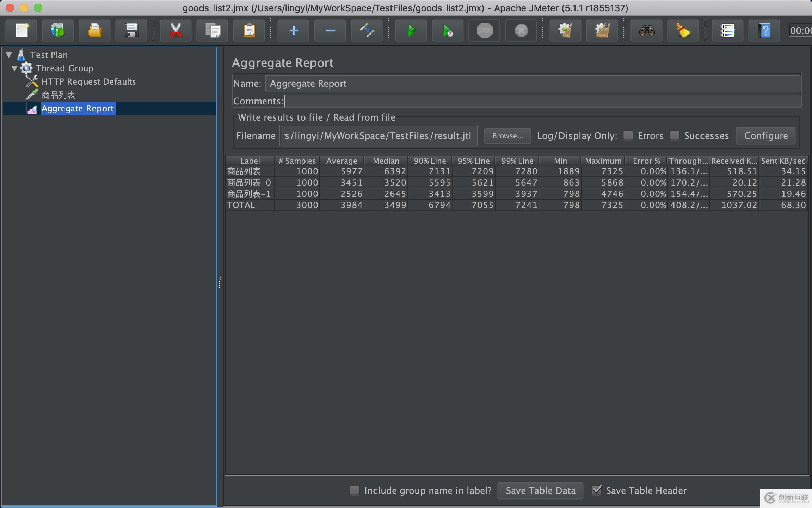
Task: Open Templates icon in toolbar
Action: tap(58, 31)
